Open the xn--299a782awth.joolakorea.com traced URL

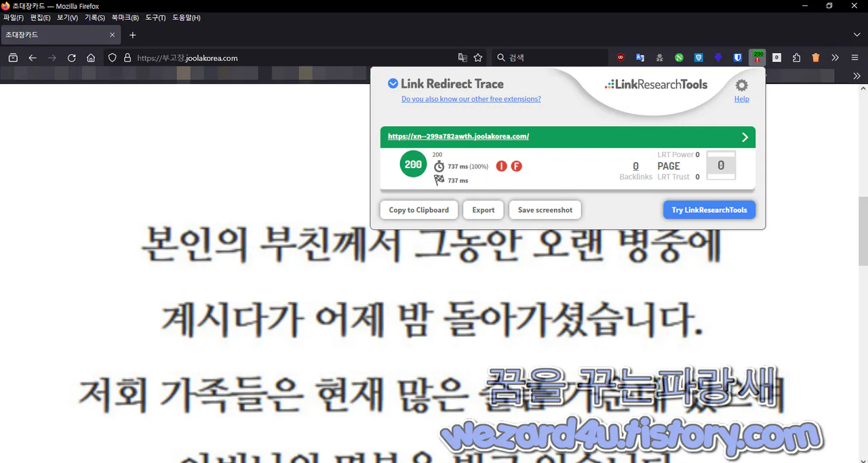click(458, 136)
